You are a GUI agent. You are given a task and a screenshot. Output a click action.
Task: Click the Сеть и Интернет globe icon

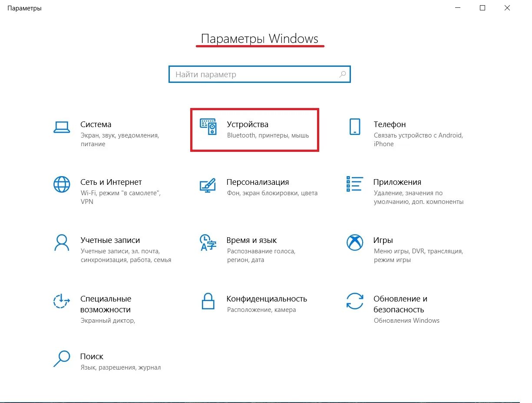tap(62, 184)
